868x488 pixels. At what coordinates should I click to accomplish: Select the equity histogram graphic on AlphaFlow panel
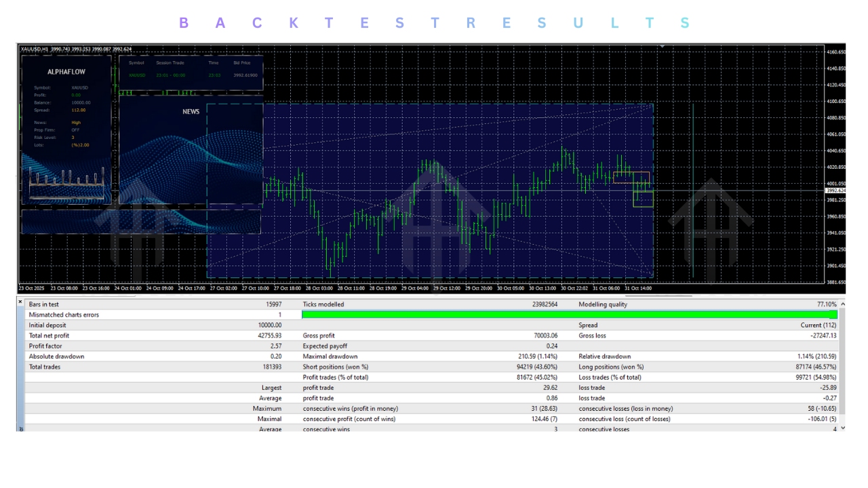pos(66,181)
